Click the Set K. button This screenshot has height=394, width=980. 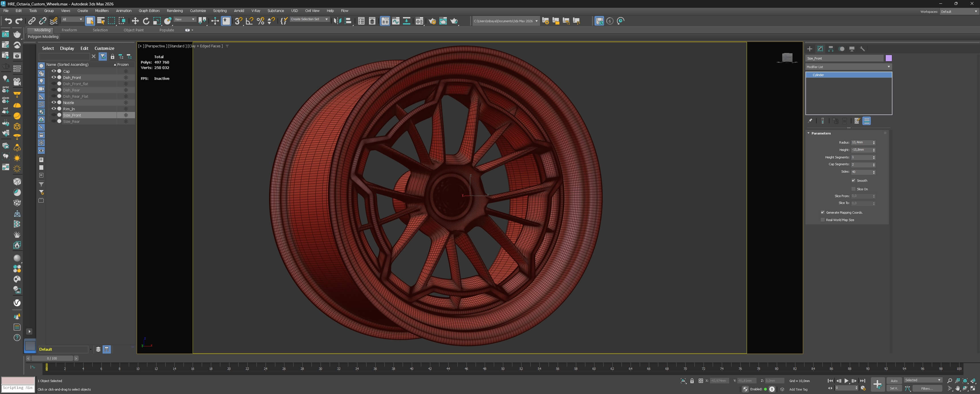pyautogui.click(x=894, y=389)
